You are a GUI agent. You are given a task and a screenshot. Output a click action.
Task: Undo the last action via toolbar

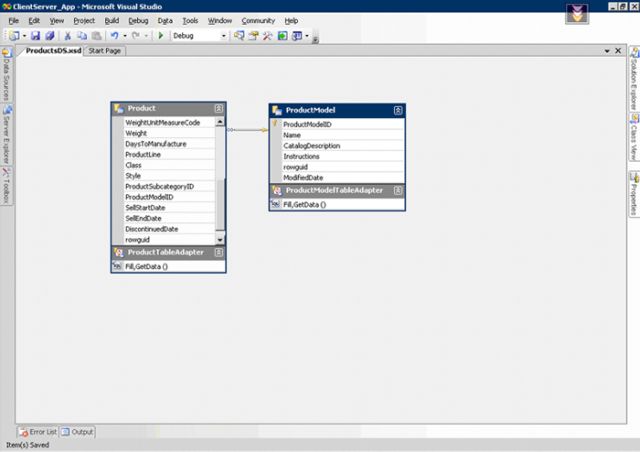pyautogui.click(x=115, y=36)
